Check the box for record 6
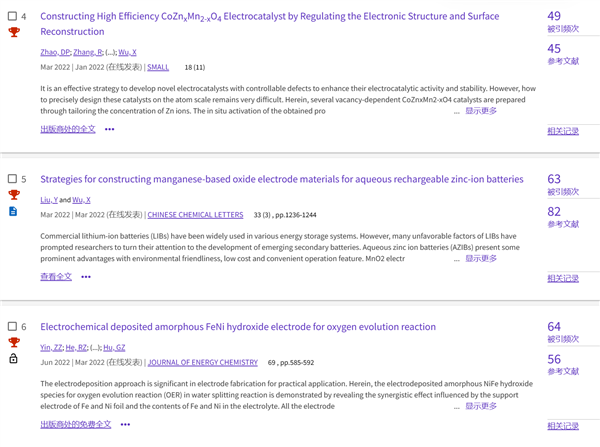The image size is (600, 447). coord(12,327)
